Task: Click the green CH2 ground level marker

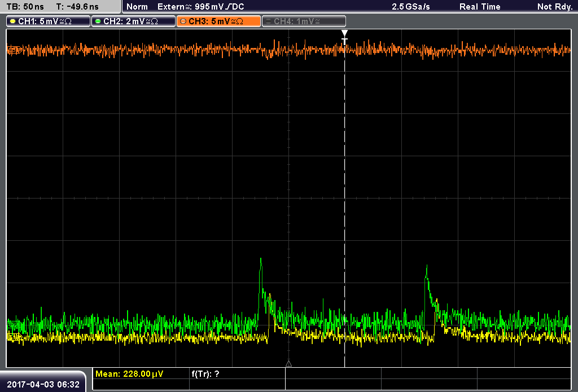Action: pos(14,324)
